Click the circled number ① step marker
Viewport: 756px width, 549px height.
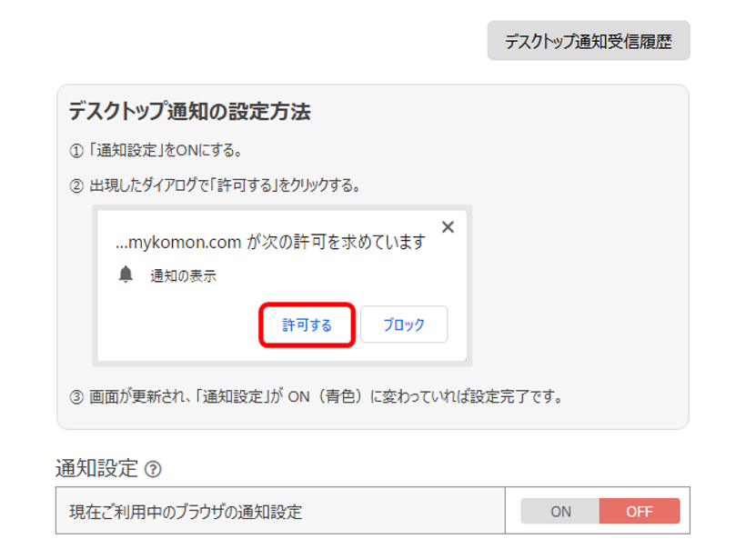coord(76,151)
